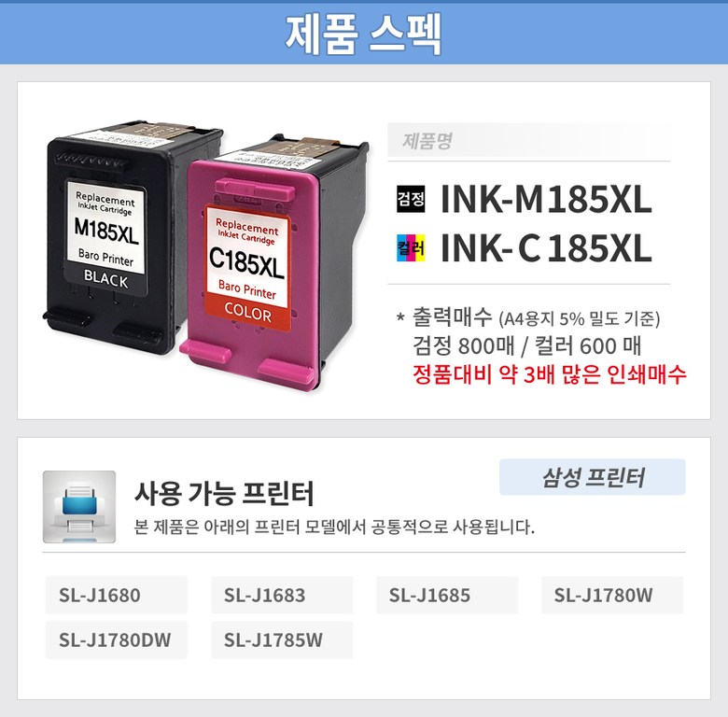Click the COLOR label on the cartridge
Image resolution: width=728 pixels, height=717 pixels.
coord(248,313)
